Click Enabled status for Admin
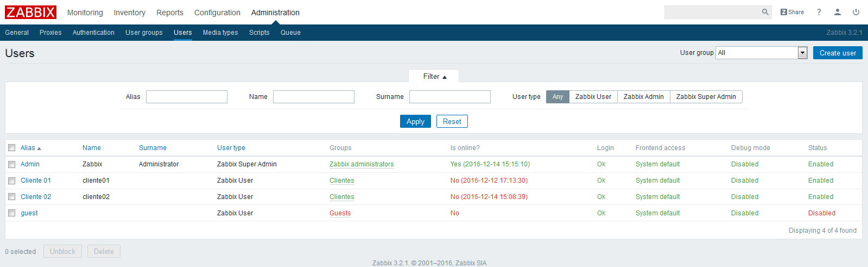Image resolution: width=868 pixels, height=267 pixels. [x=821, y=164]
